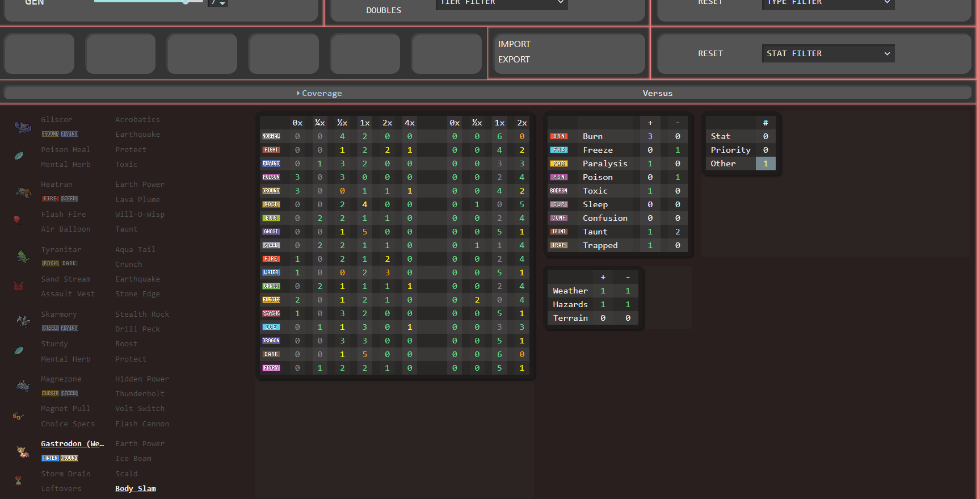The image size is (980, 499).
Task: Click Magnezone's ELECTR type badge
Action: (50, 393)
